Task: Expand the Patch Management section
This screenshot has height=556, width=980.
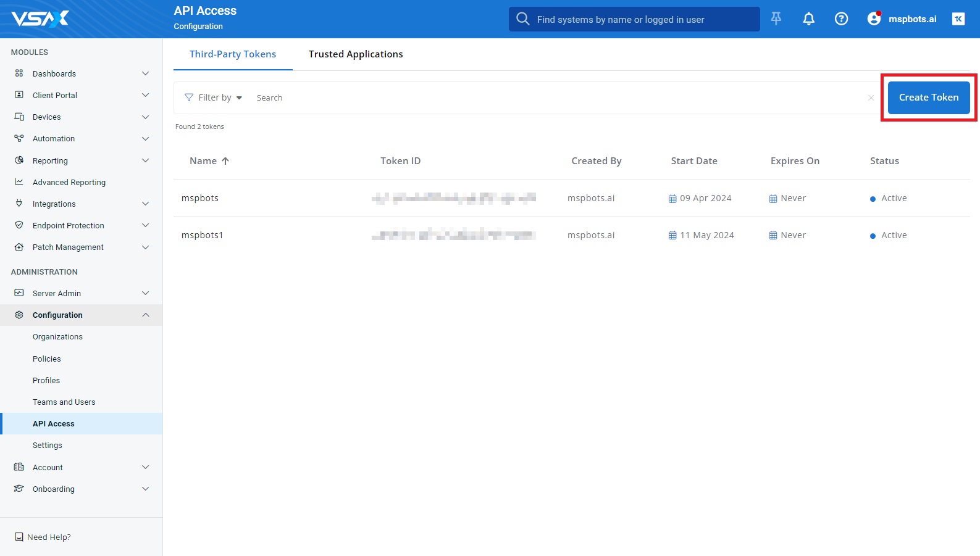Action: pos(145,247)
